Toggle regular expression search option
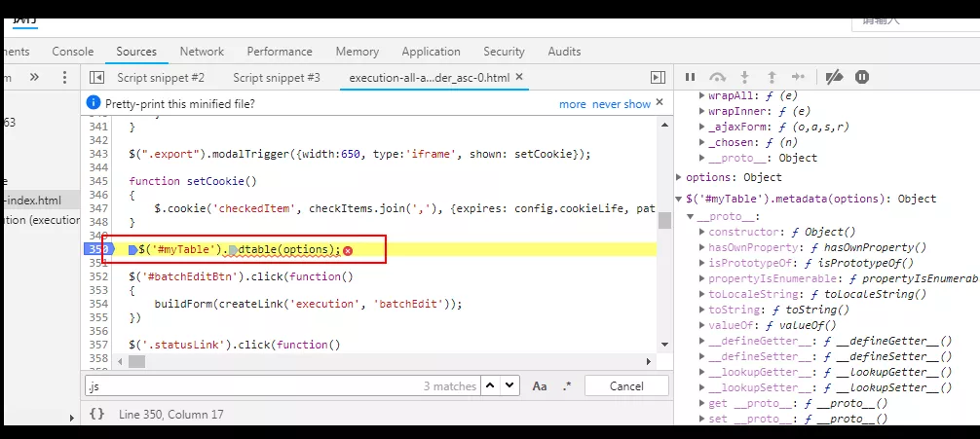980x439 pixels. pyautogui.click(x=567, y=386)
